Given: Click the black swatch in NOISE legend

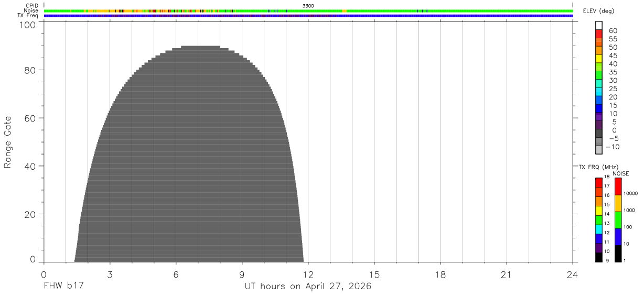Looking at the screenshot, I should pyautogui.click(x=618, y=254).
